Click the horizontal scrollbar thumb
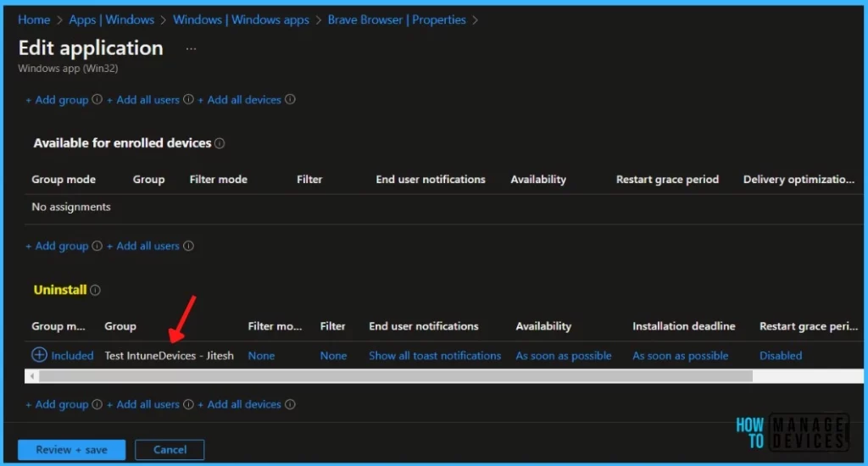The height and width of the screenshot is (466, 868). point(396,376)
